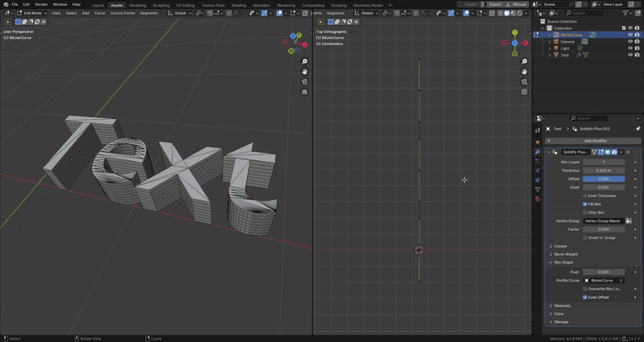The width and height of the screenshot is (644, 342).
Task: Click the Manual button in top bar
Action: 517,5
